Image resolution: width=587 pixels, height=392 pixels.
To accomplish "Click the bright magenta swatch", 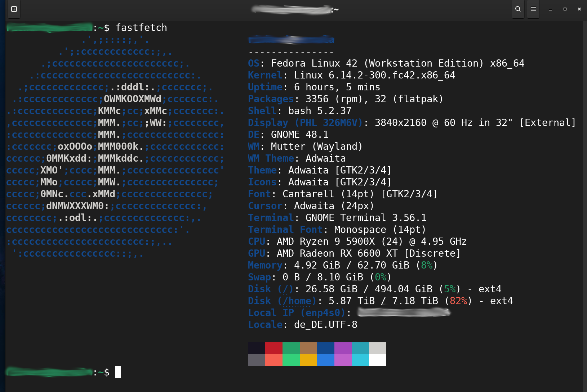I will [343, 360].
